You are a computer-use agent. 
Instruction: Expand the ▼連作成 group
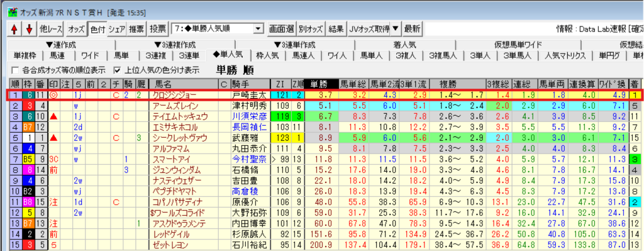(x=61, y=45)
